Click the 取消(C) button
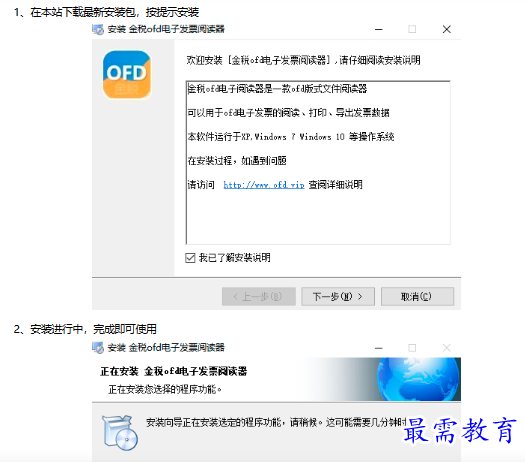Image resolution: width=525 pixels, height=462 pixels. pos(417,296)
